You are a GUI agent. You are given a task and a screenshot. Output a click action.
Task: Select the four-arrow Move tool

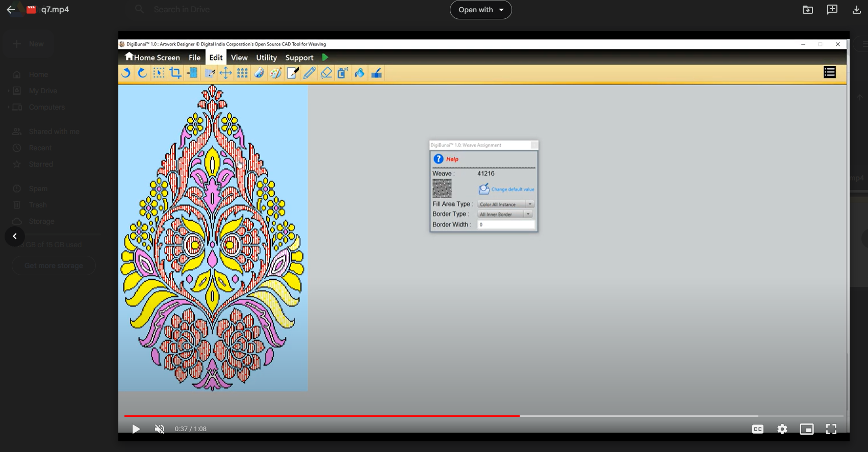225,73
